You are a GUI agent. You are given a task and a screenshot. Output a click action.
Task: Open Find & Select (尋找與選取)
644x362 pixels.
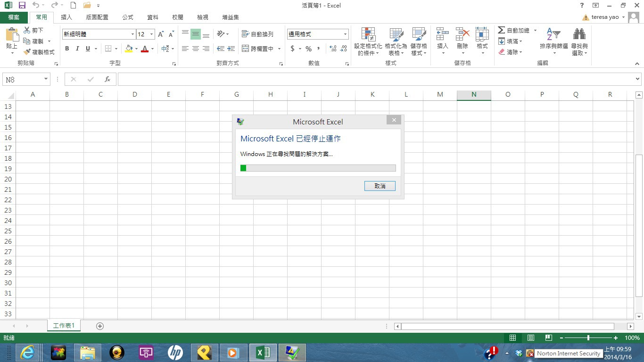pyautogui.click(x=579, y=41)
